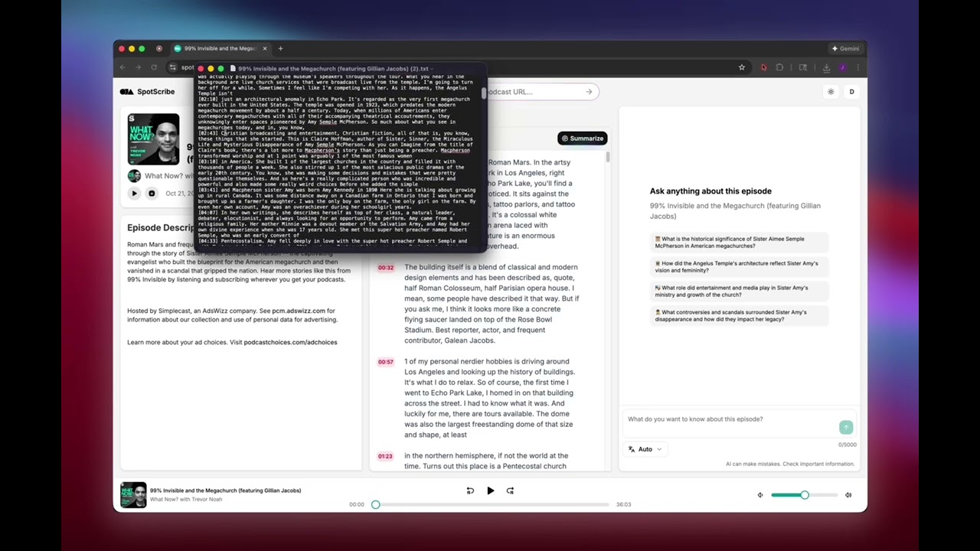This screenshot has height=551, width=980.
Task: Jump to transcript timestamp 01:23
Action: [x=385, y=456]
